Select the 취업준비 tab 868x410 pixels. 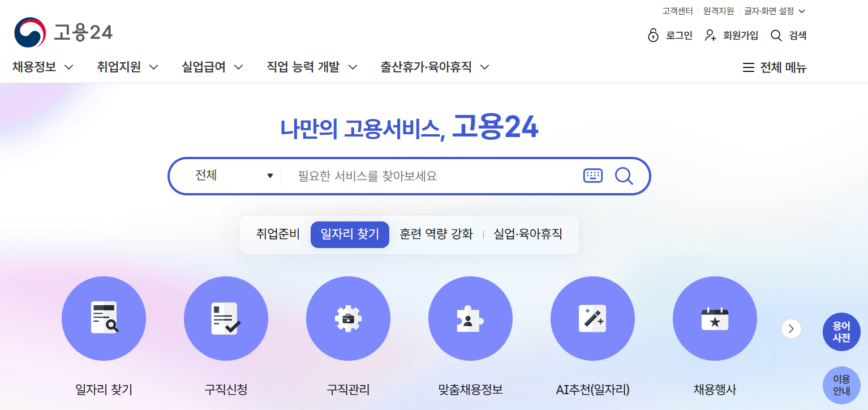coord(278,234)
